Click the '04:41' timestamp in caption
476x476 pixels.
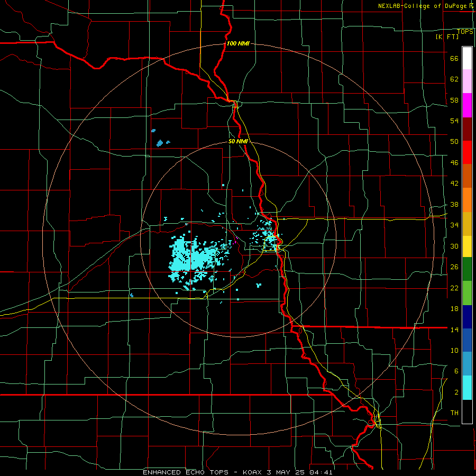321,472
